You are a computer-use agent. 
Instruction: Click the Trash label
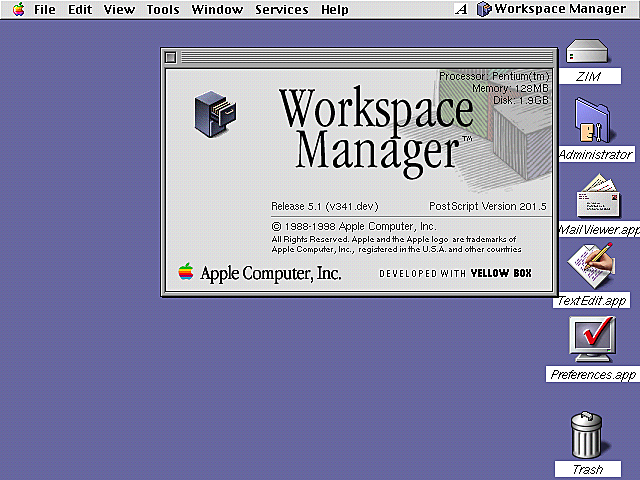(x=588, y=469)
